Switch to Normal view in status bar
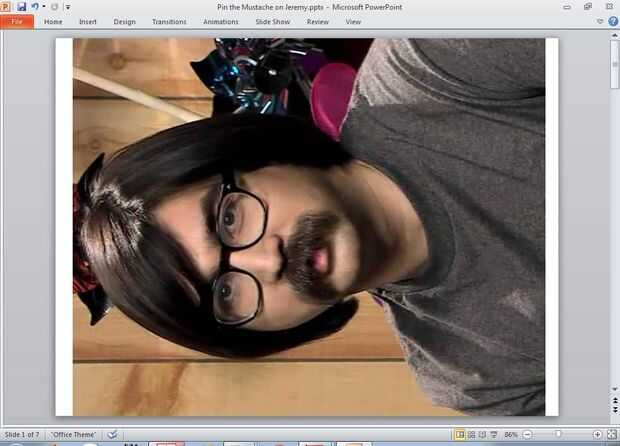The image size is (620, 446). 460,435
